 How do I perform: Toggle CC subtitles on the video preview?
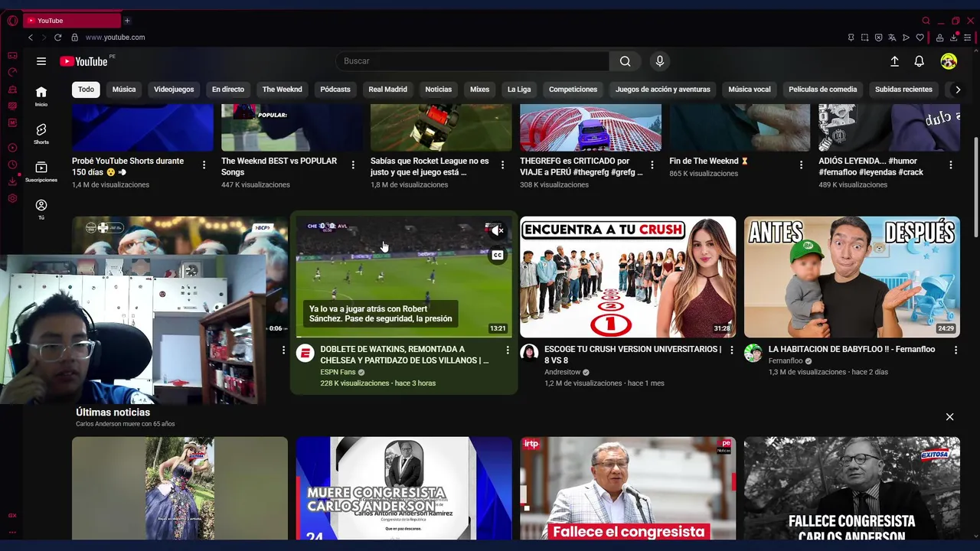pos(497,255)
